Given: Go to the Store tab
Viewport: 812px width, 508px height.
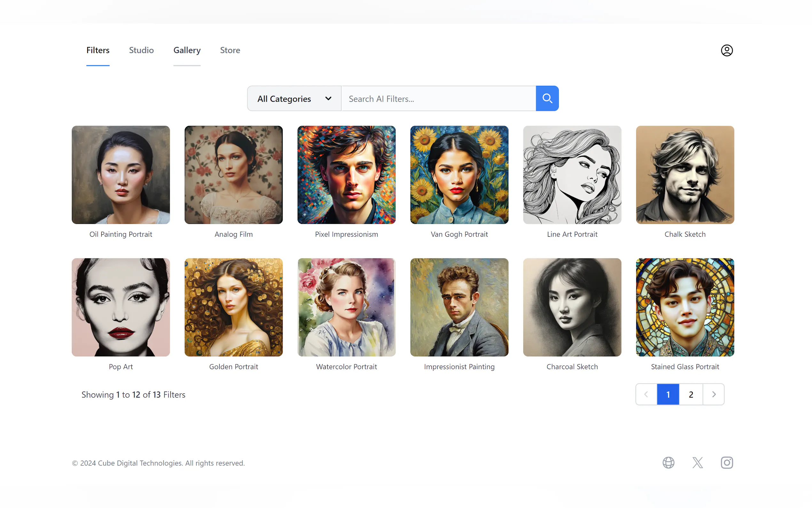Looking at the screenshot, I should [x=230, y=50].
